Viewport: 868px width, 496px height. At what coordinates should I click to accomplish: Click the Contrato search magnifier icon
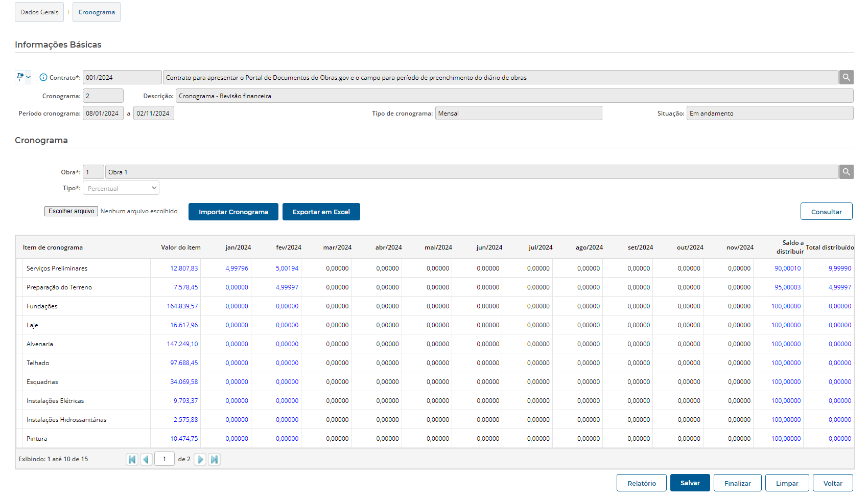[846, 77]
